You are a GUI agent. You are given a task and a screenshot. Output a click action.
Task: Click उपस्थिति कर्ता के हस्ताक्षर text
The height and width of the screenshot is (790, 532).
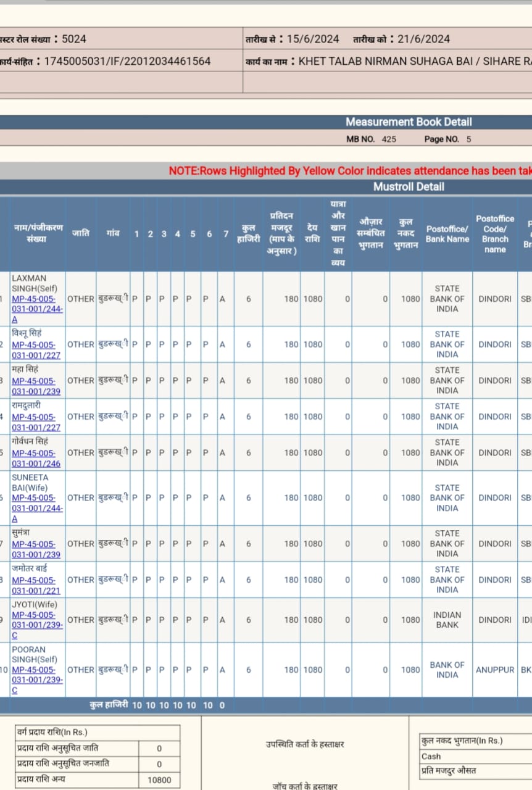(x=305, y=744)
